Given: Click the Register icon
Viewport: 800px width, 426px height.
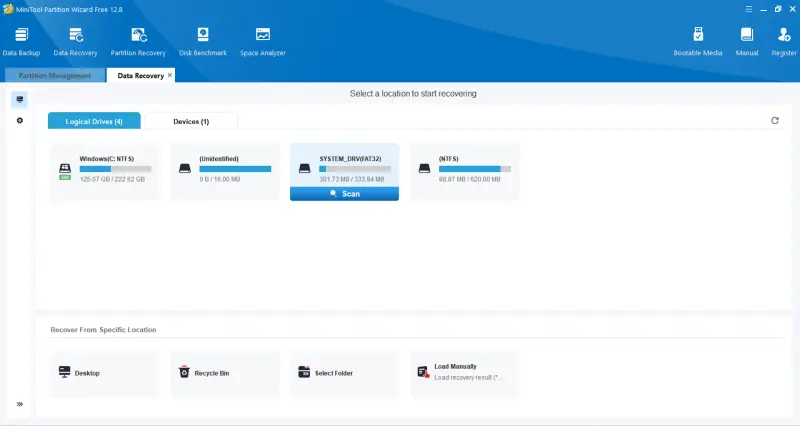Looking at the screenshot, I should tap(784, 40).
